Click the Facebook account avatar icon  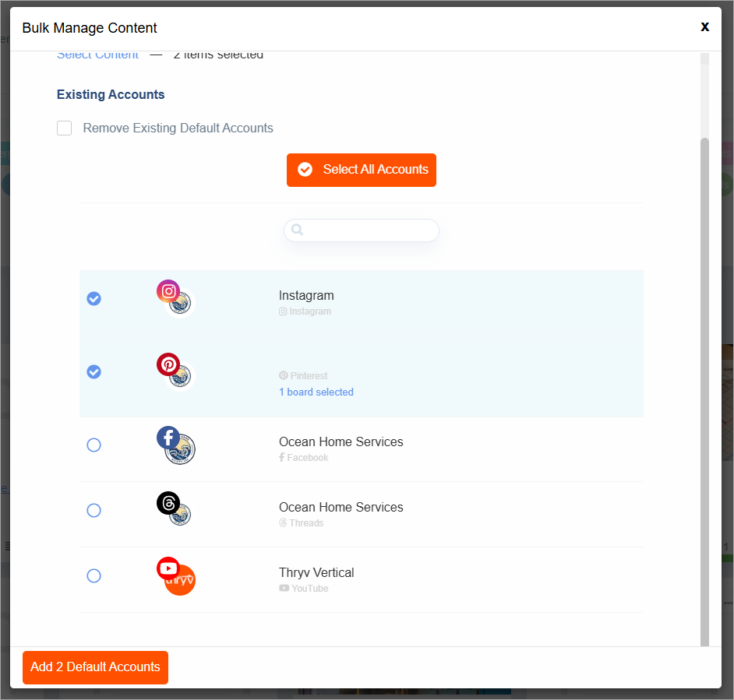click(x=175, y=445)
